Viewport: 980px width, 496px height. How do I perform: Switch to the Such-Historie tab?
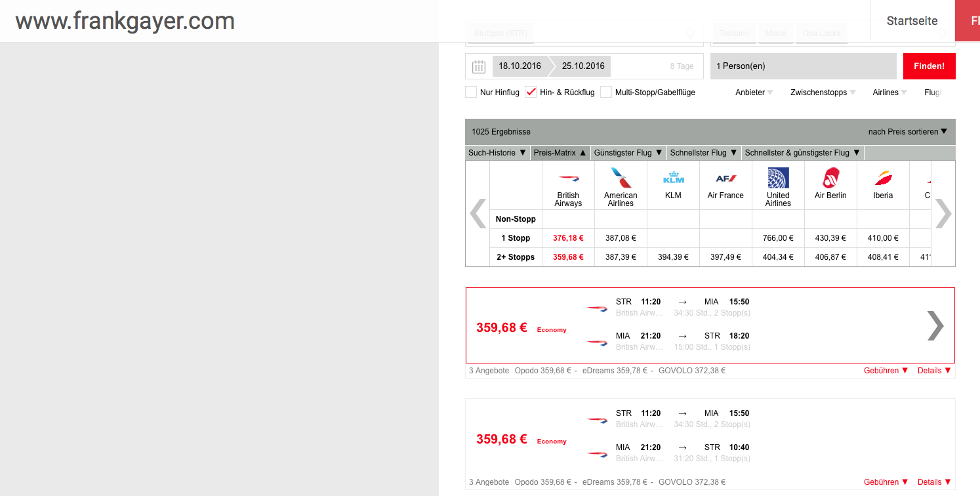[497, 153]
